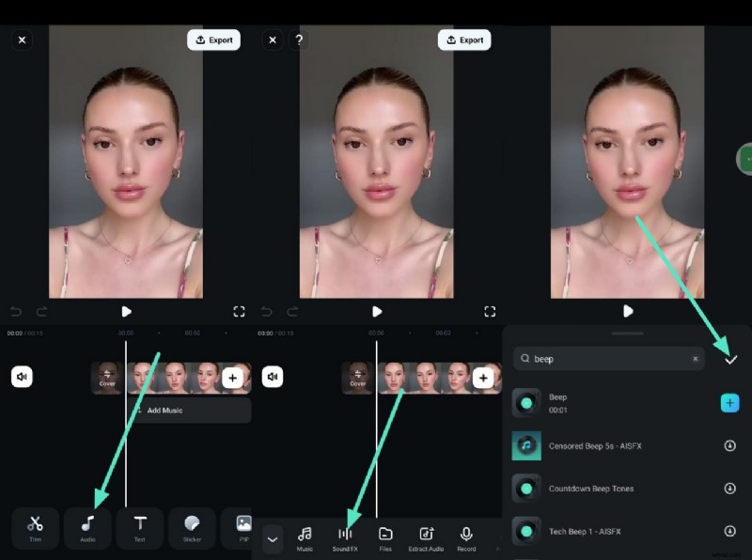
Task: Mute the second timeline's audio
Action: pyautogui.click(x=273, y=377)
